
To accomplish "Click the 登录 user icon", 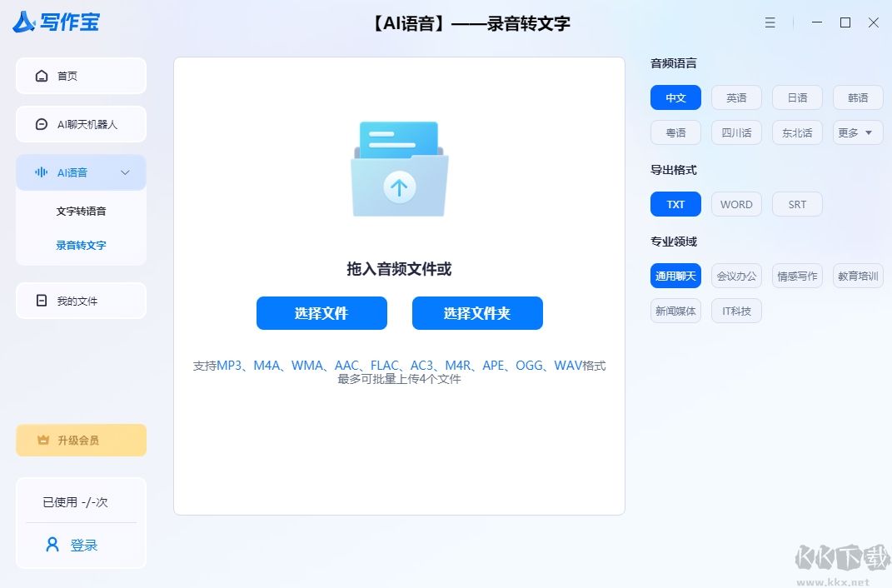I will coord(52,544).
